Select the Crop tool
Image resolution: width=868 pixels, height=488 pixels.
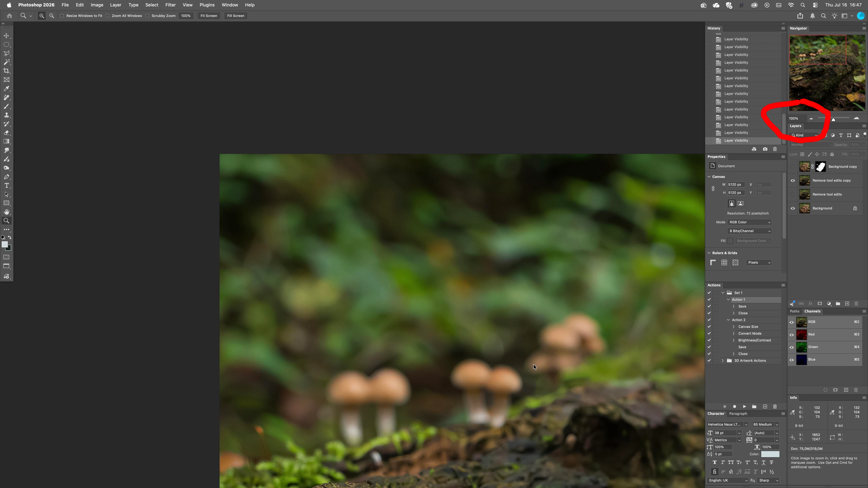[x=6, y=71]
